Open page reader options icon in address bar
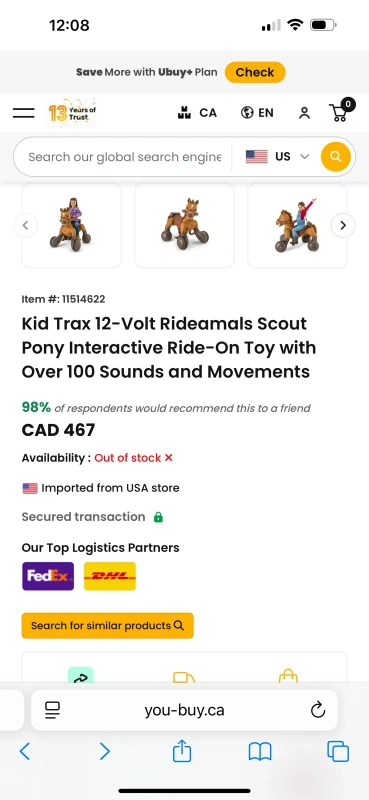 [52, 710]
